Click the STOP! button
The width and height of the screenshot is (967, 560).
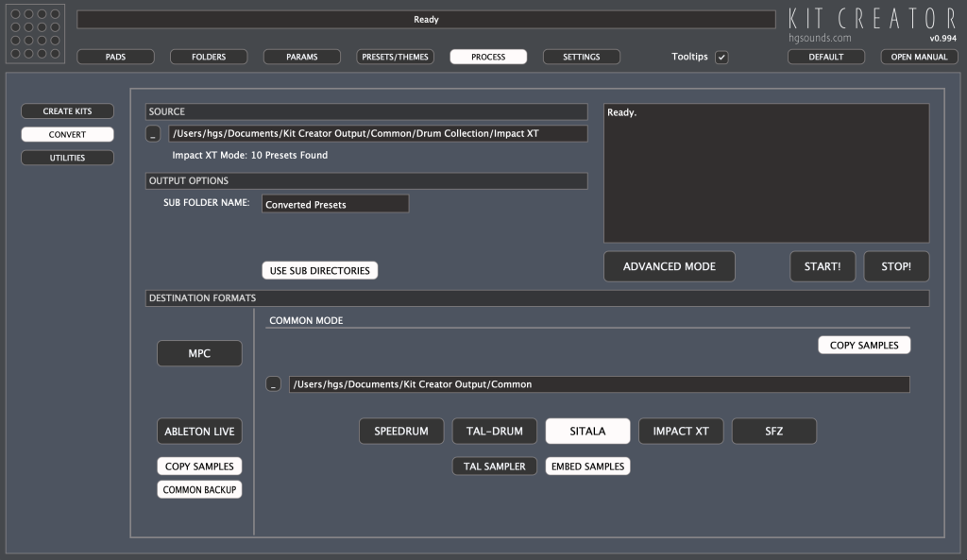pos(896,266)
